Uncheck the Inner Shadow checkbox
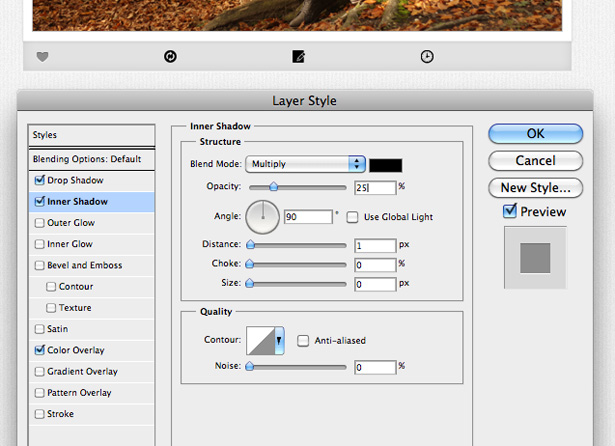Viewport: 615px width, 446px height. point(40,201)
